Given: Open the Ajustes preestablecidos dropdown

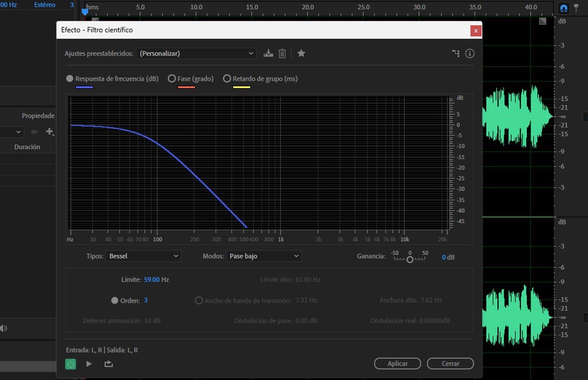Looking at the screenshot, I should (x=196, y=53).
